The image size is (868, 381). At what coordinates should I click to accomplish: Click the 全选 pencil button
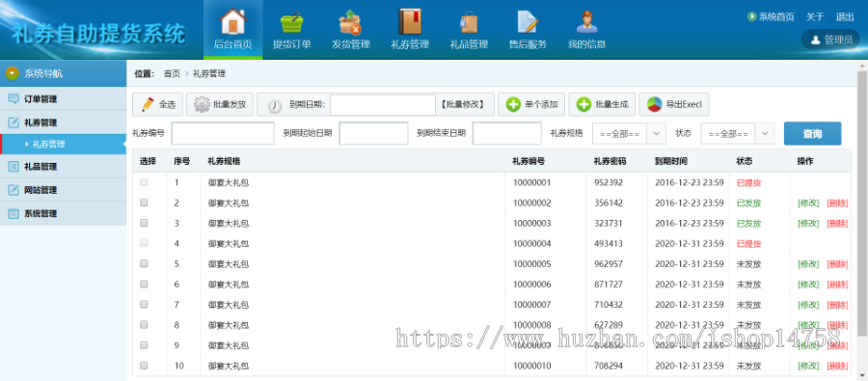tap(158, 104)
